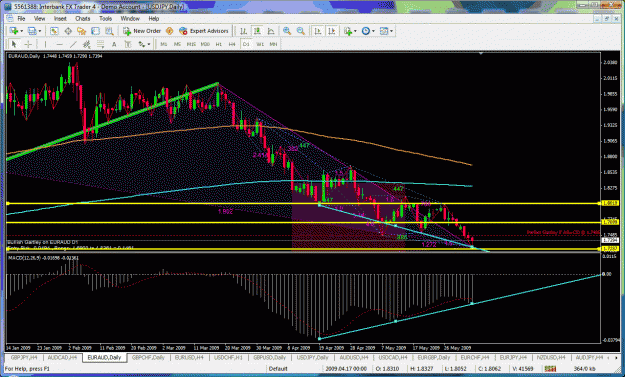The image size is (625, 377).
Task: Open the Indicators list icon
Action: click(x=348, y=31)
